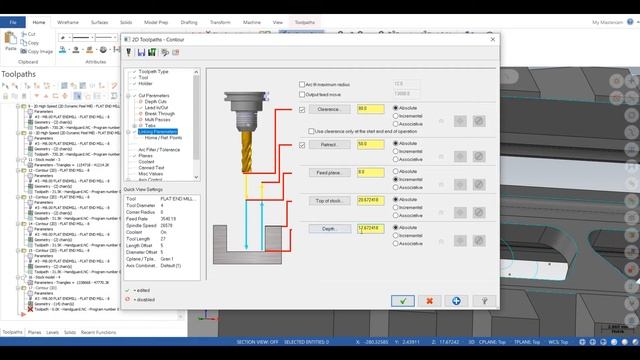Screen dimensions: 640x360
Task: Uncheck the Clearance checkbox
Action: (302, 110)
